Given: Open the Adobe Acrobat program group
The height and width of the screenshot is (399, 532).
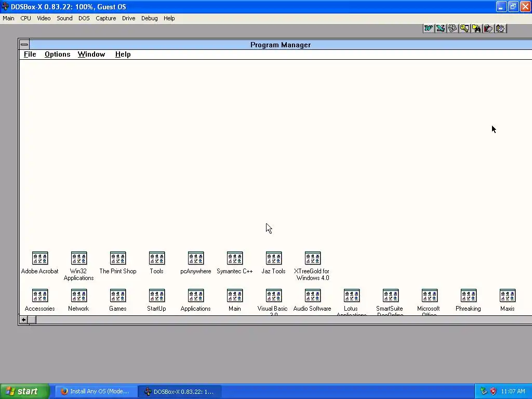Looking at the screenshot, I should click(x=39, y=258).
